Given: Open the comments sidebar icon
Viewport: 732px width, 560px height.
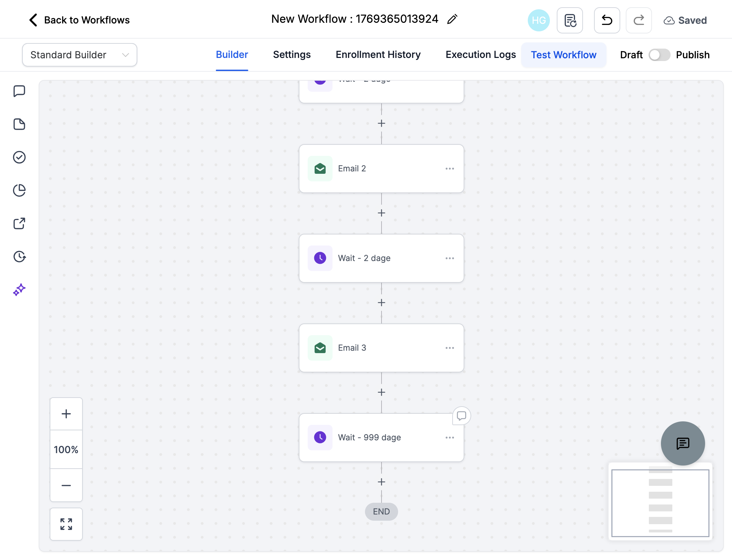Looking at the screenshot, I should click(19, 91).
